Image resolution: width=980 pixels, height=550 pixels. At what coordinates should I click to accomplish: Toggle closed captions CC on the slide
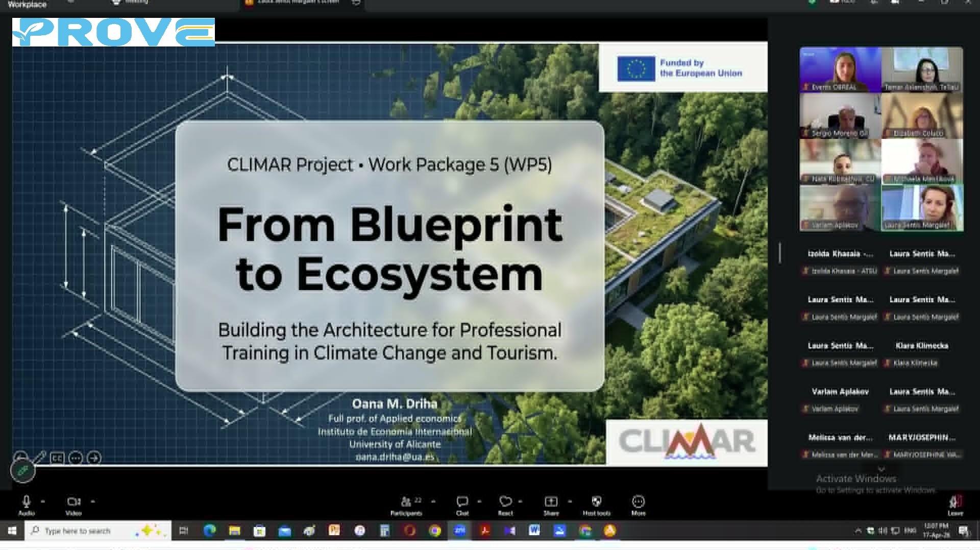(x=57, y=458)
